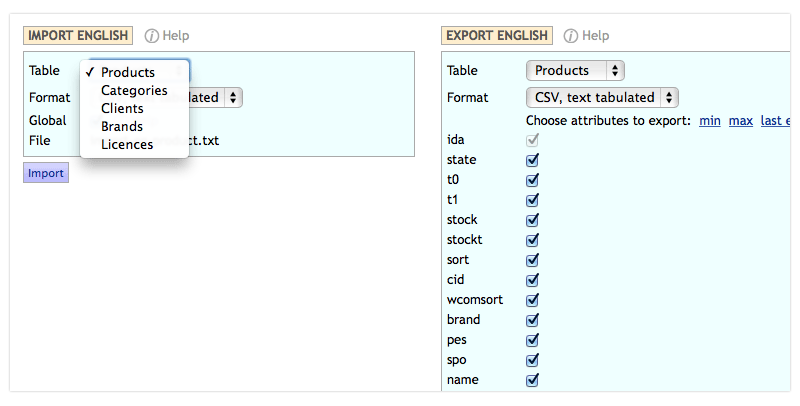Uncheck the stockt attribute checkbox

pyautogui.click(x=532, y=240)
